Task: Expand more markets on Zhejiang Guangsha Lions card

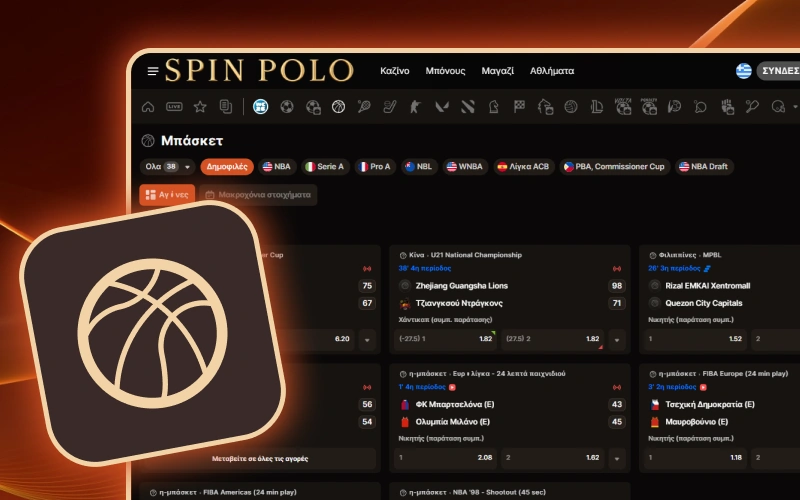Action: [x=617, y=340]
